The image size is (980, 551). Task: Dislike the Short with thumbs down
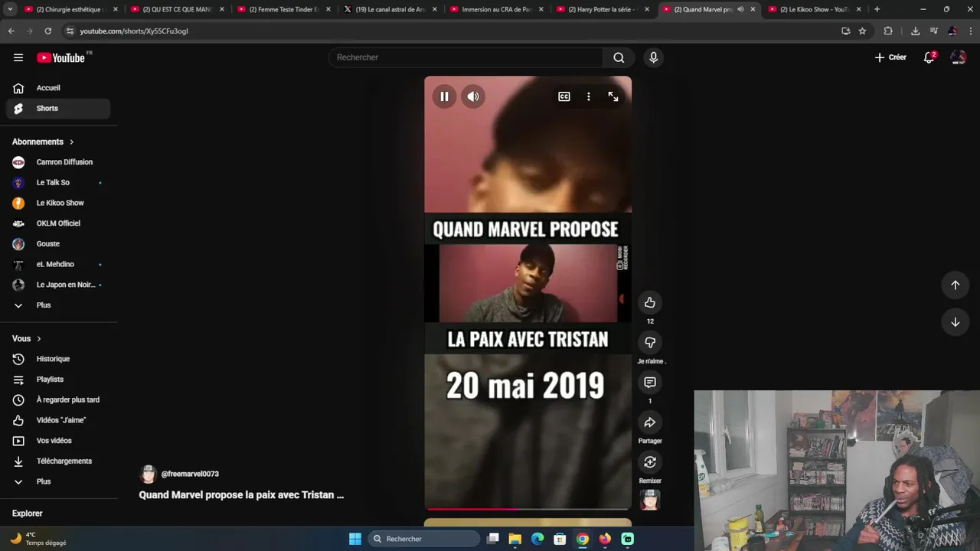[650, 342]
